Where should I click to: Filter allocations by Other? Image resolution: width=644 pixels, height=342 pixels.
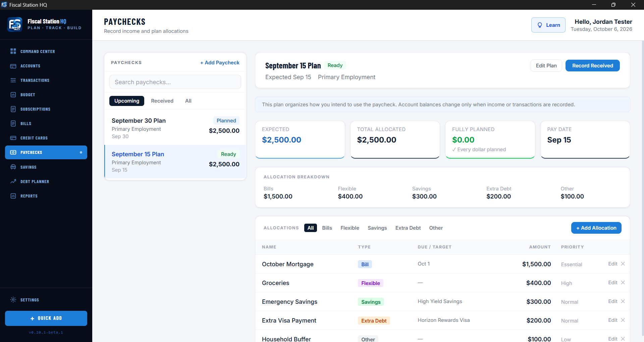[x=436, y=228]
